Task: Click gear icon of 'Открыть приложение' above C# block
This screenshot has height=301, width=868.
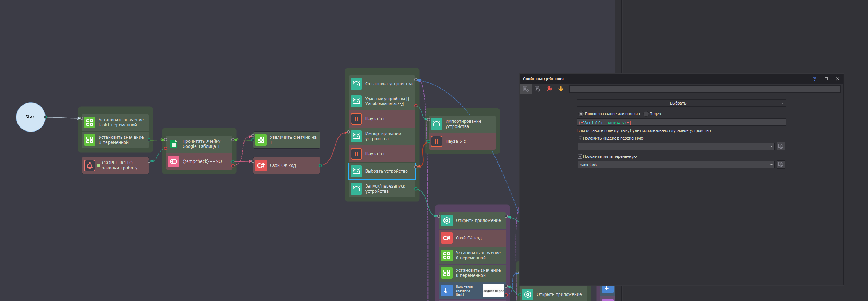Action: pyautogui.click(x=447, y=220)
